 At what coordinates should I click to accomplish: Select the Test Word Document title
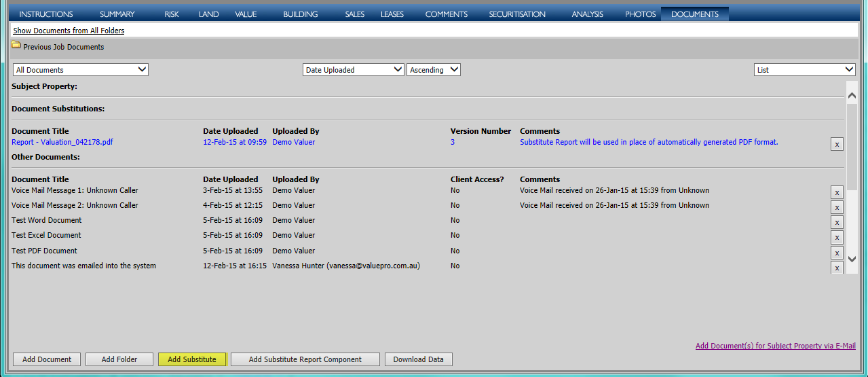coord(47,220)
